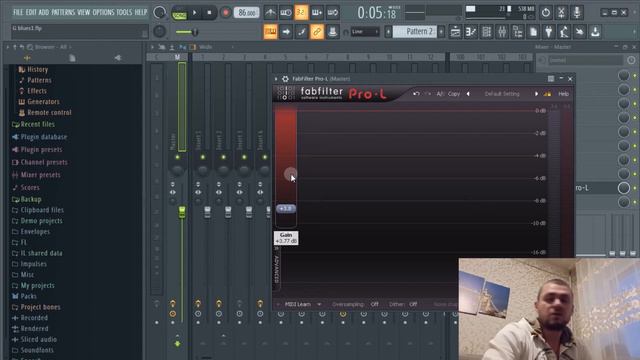Open the Playlist view icon

(x=455, y=31)
